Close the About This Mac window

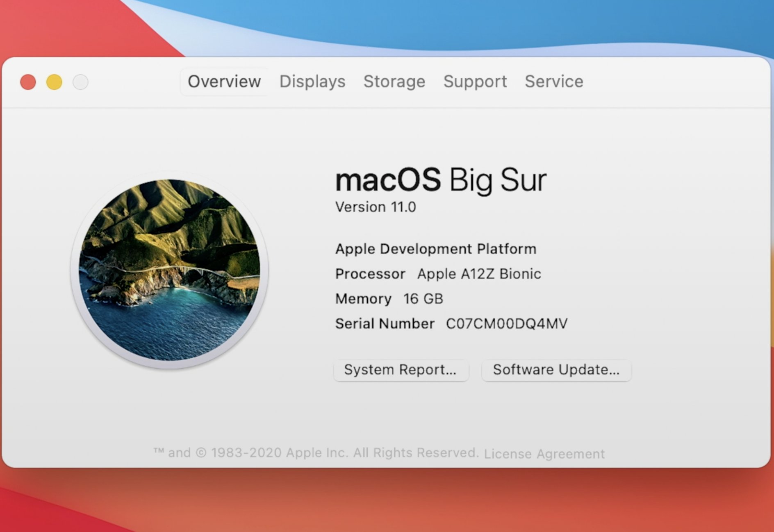click(x=28, y=82)
